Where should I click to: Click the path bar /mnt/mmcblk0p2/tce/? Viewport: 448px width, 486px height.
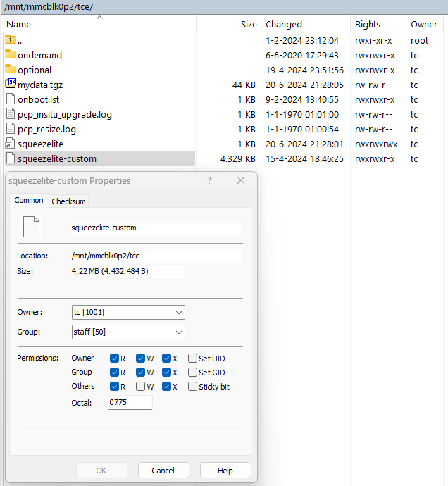(x=49, y=6)
